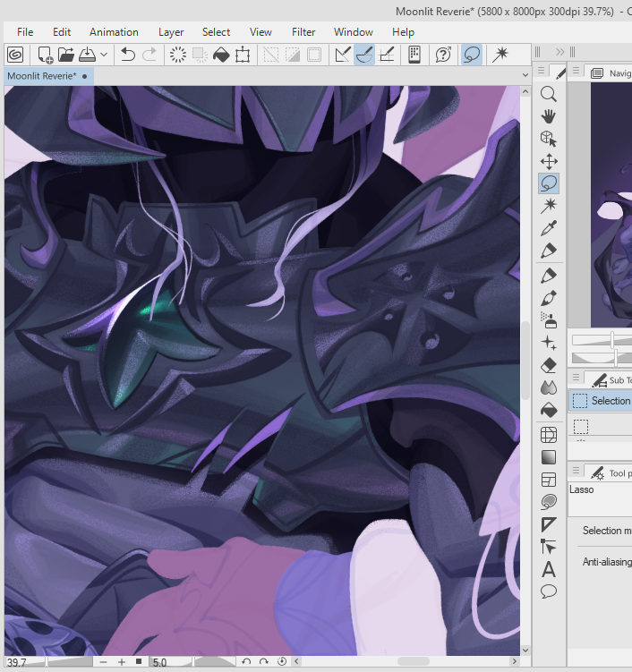Click the zoom out minus button
Viewport: 632px width, 672px height.
(x=103, y=662)
